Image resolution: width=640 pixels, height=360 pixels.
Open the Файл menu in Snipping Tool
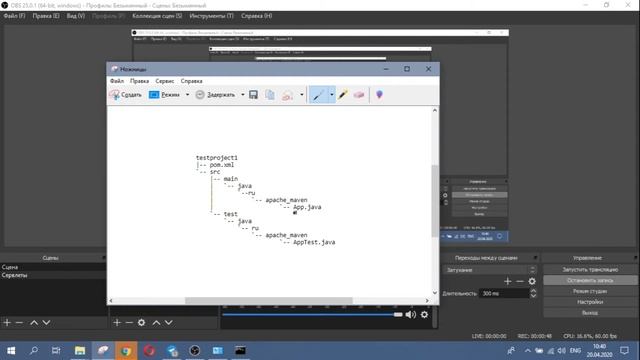[x=117, y=81]
